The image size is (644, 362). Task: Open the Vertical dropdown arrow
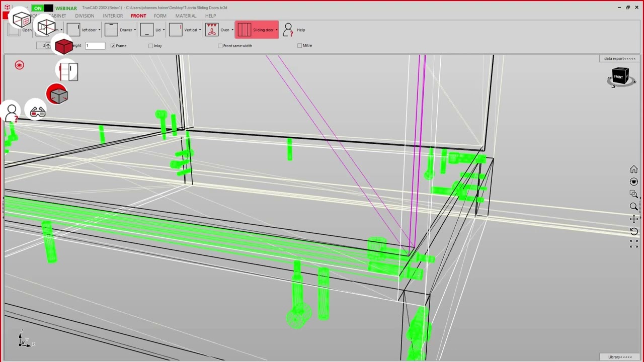[200, 30]
